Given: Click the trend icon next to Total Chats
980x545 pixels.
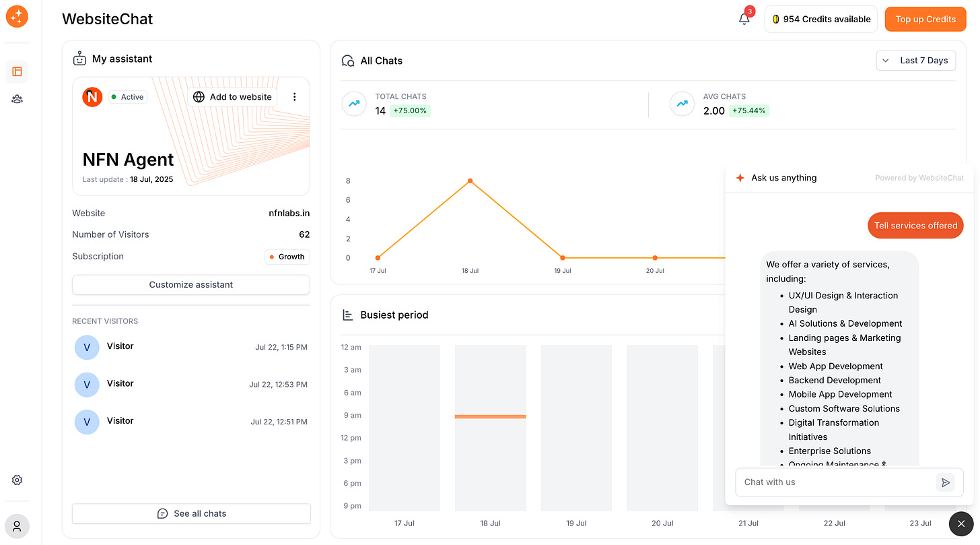Looking at the screenshot, I should (x=353, y=104).
